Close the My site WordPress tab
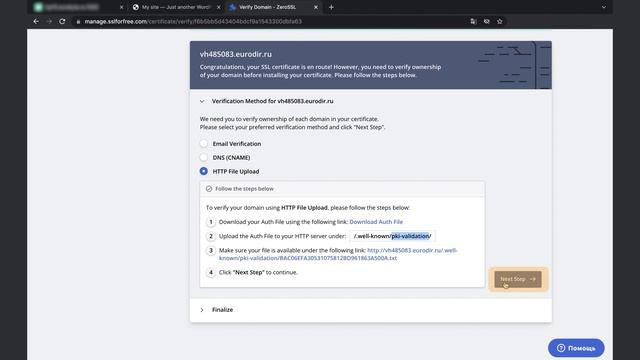Image resolution: width=640 pixels, height=360 pixels. tap(219, 7)
